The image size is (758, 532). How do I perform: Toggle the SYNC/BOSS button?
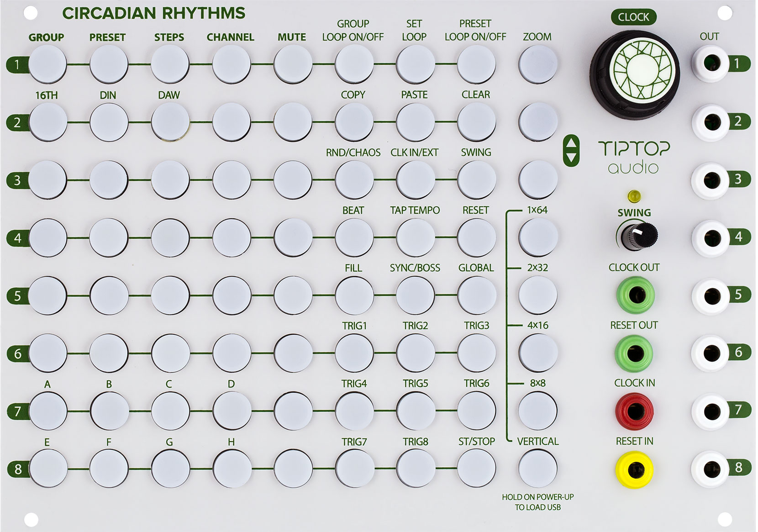[x=415, y=295]
